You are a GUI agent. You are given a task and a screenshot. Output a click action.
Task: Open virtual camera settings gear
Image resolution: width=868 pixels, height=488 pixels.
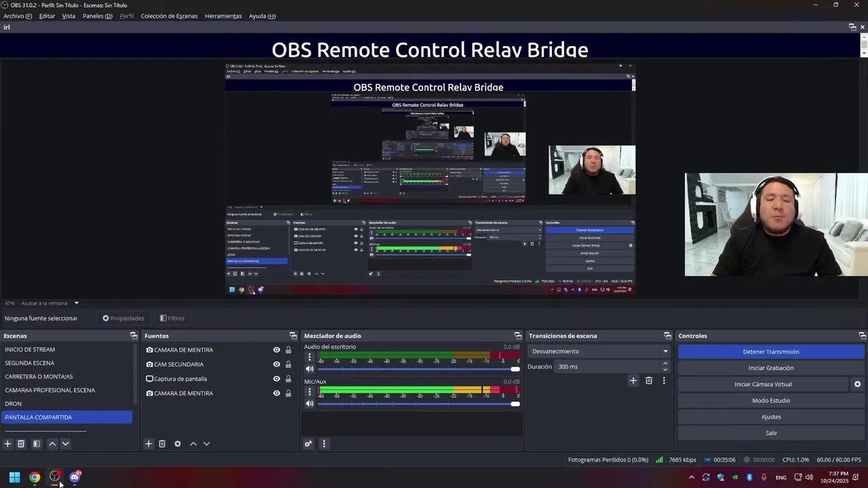pos(857,384)
